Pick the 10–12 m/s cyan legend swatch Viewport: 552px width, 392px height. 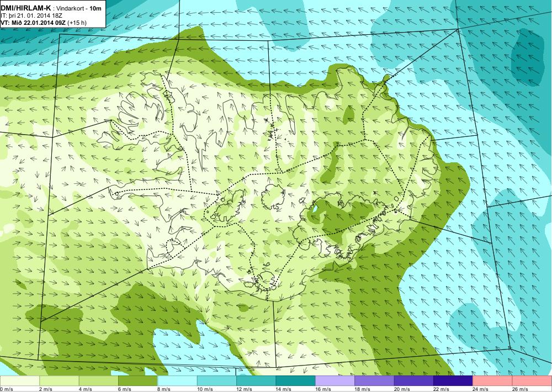pyautogui.click(x=217, y=381)
